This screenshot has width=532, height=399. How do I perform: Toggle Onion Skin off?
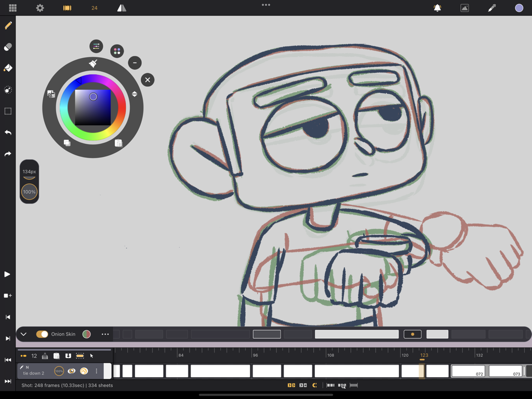42,334
